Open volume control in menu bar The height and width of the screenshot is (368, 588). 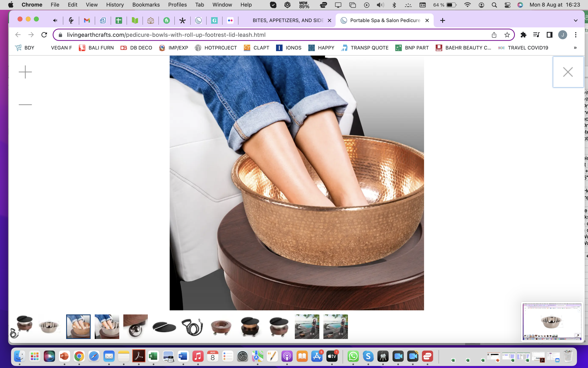tap(380, 5)
